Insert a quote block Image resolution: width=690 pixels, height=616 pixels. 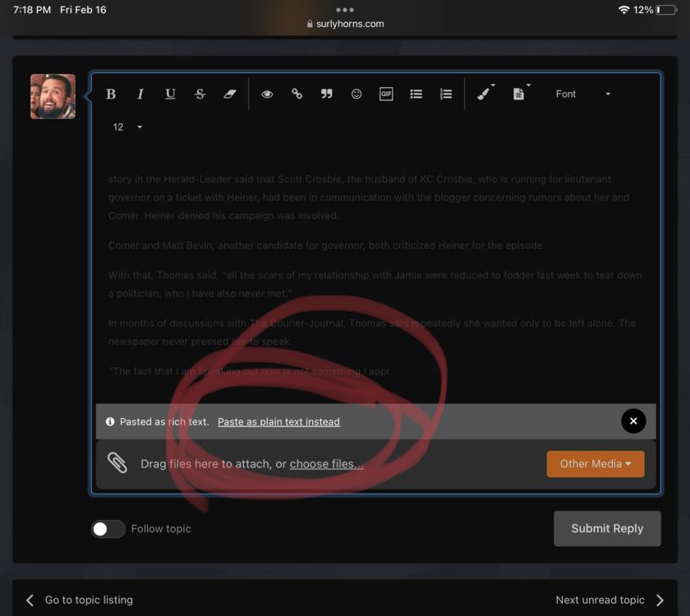coord(327,94)
